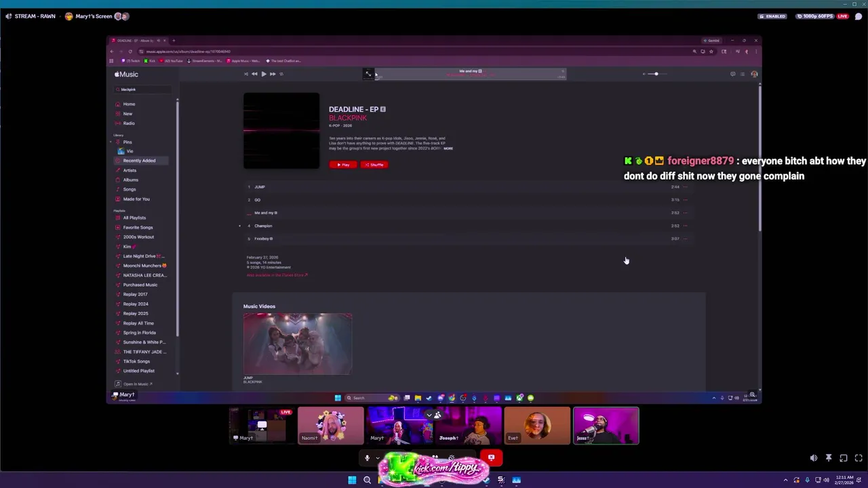The height and width of the screenshot is (488, 868).
Task: Toggle stream volume speaker icon
Action: pyautogui.click(x=813, y=458)
